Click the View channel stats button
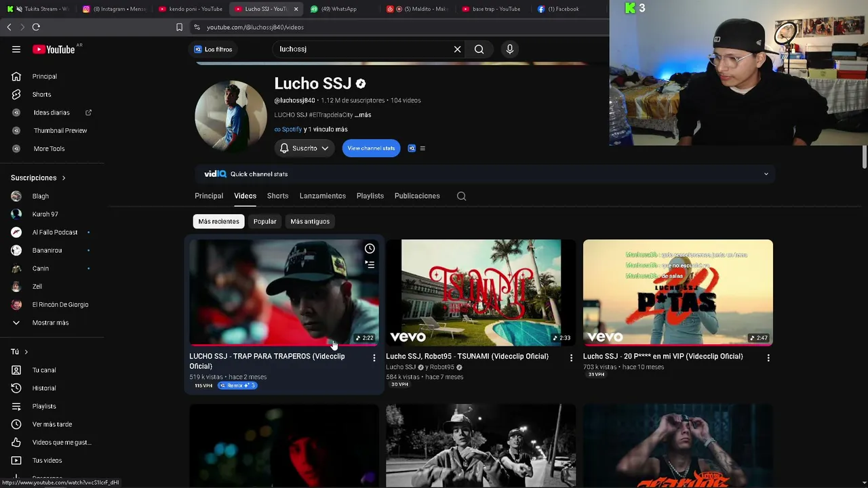This screenshot has height=488, width=868. [x=371, y=148]
